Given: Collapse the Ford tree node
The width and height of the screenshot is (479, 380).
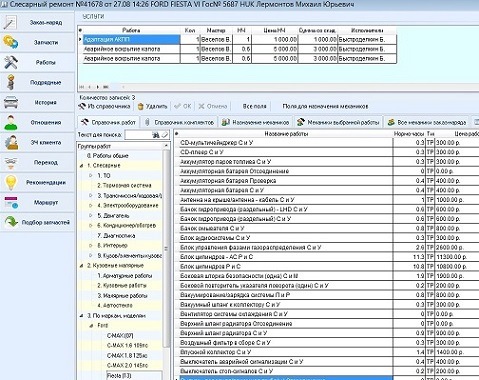Looking at the screenshot, I should click(x=91, y=326).
